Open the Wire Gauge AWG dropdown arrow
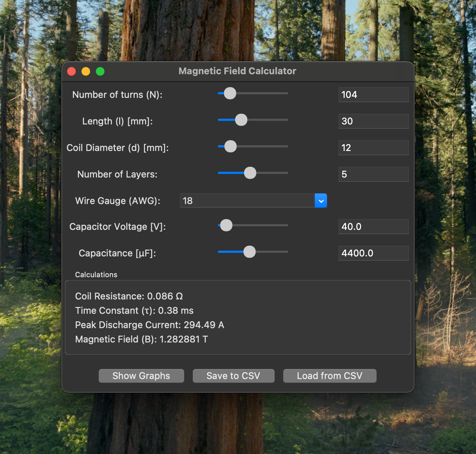The width and height of the screenshot is (476, 454). (x=321, y=201)
